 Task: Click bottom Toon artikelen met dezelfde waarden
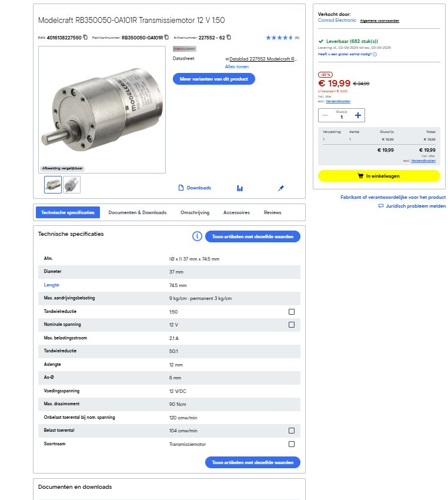coord(253,462)
